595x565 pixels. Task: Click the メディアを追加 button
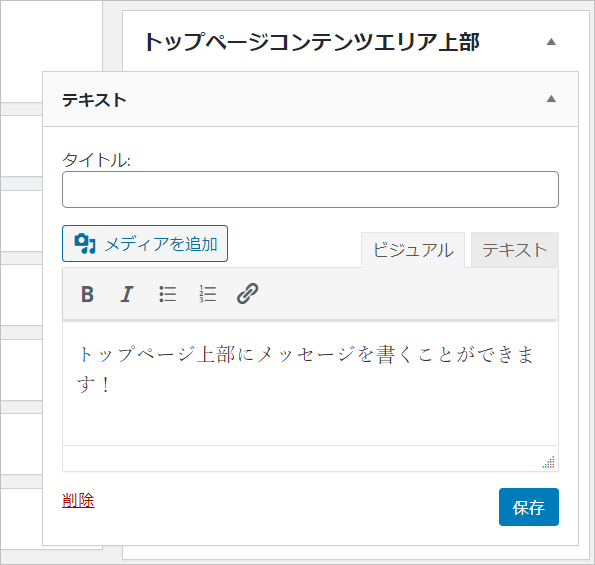(x=145, y=244)
